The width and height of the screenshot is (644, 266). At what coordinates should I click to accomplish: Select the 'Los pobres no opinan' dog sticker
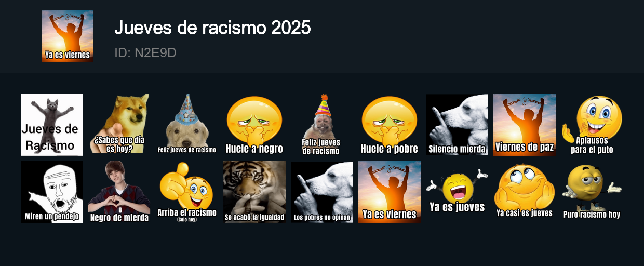322,192
